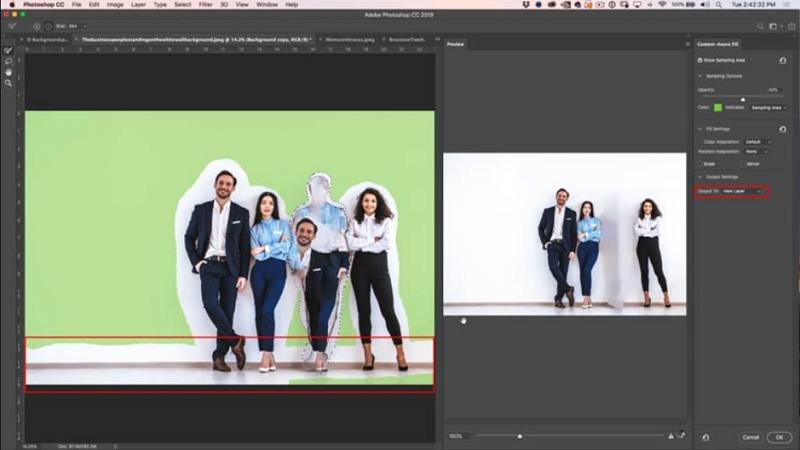Viewport: 800px width, 450px height.
Task: Open the Edit menu
Action: 94,5
